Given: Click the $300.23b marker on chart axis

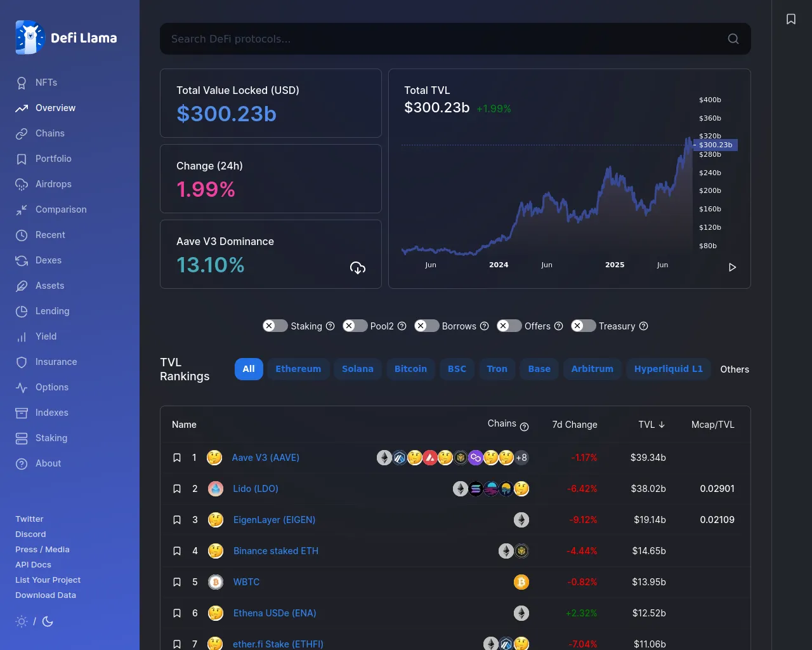Looking at the screenshot, I should [x=716, y=145].
